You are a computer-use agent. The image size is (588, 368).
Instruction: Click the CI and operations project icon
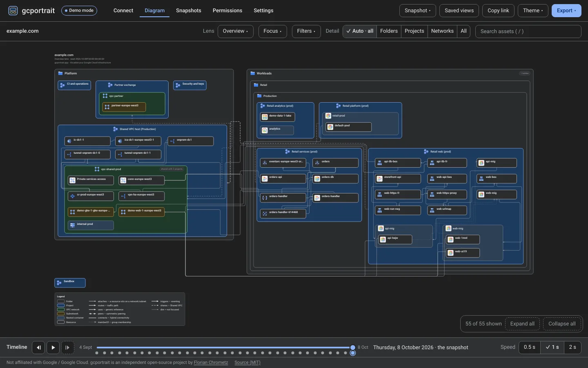(62, 85)
